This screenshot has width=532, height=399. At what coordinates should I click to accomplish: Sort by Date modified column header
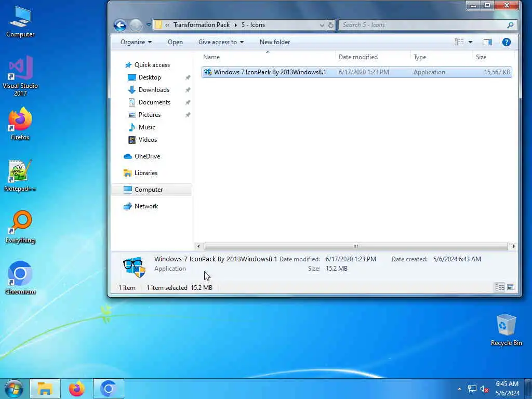[x=358, y=57]
